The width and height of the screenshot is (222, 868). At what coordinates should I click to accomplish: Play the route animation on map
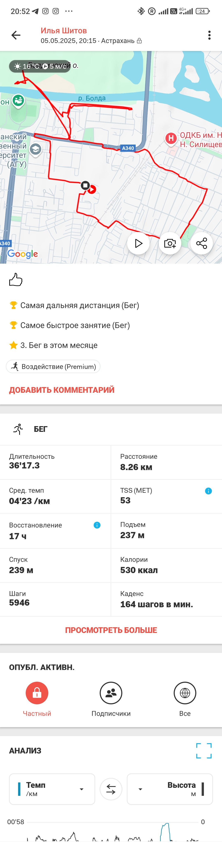pos(138,243)
